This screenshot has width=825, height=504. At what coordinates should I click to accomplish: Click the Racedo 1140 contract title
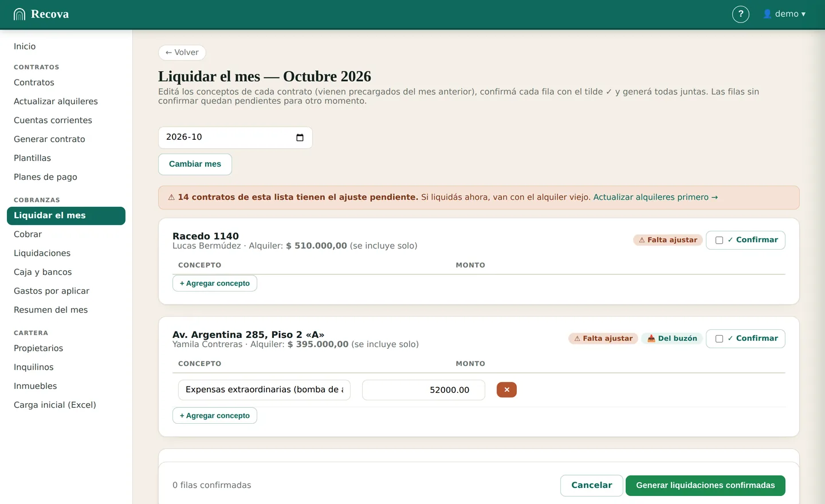pos(206,236)
